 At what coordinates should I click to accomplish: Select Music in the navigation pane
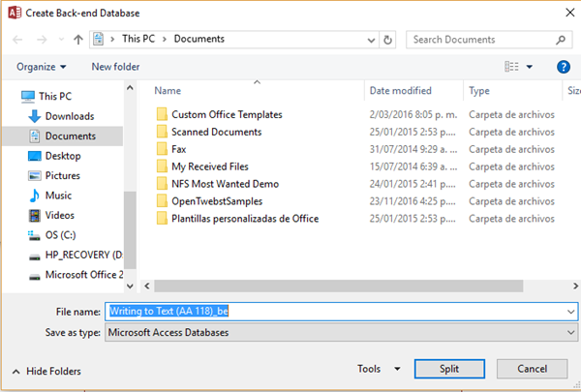click(58, 196)
